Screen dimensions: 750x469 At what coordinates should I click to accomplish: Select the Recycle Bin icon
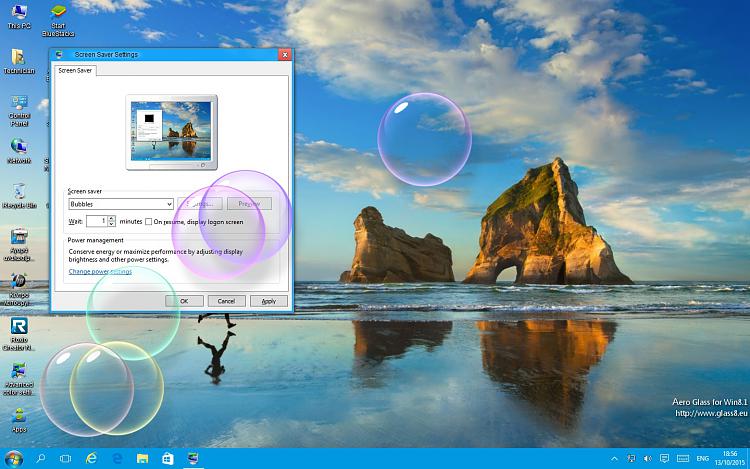tap(19, 196)
